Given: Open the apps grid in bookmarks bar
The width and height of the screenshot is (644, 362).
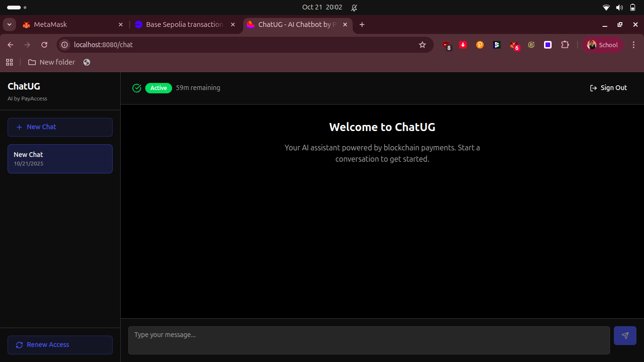Looking at the screenshot, I should tap(9, 62).
